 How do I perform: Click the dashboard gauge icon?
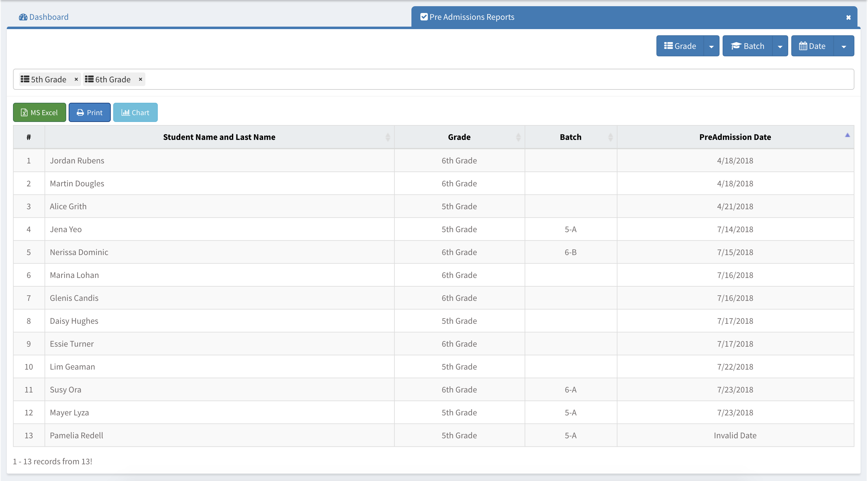pos(22,17)
